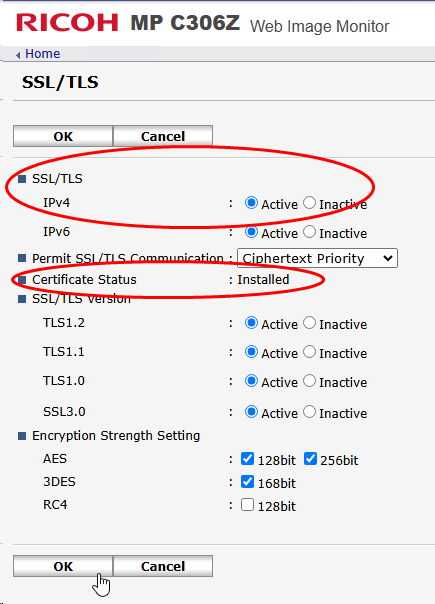Viewport: 435px width, 604px height.
Task: Enable the RC4 128bit checkbox
Action: click(247, 505)
